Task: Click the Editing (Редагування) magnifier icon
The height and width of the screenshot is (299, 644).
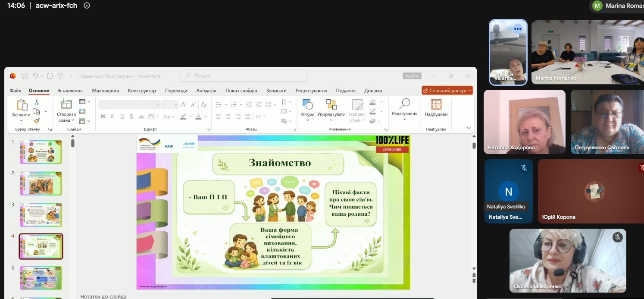Action: [x=404, y=104]
